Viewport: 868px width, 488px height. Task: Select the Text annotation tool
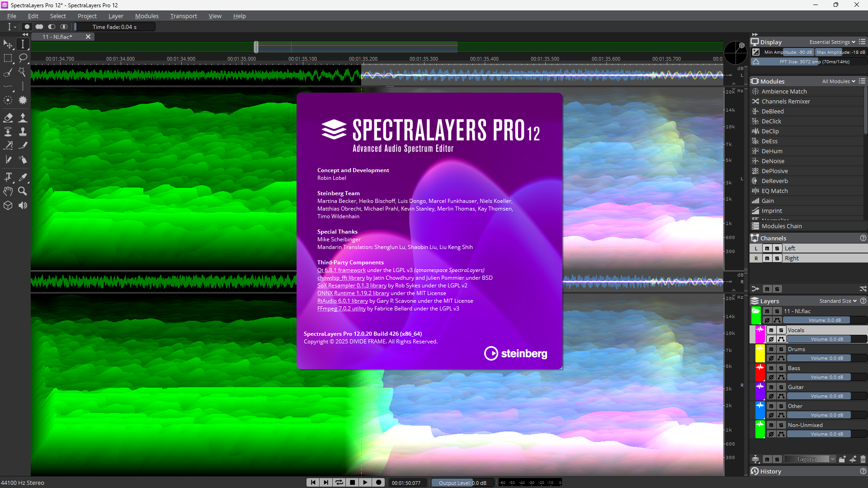[x=8, y=177]
